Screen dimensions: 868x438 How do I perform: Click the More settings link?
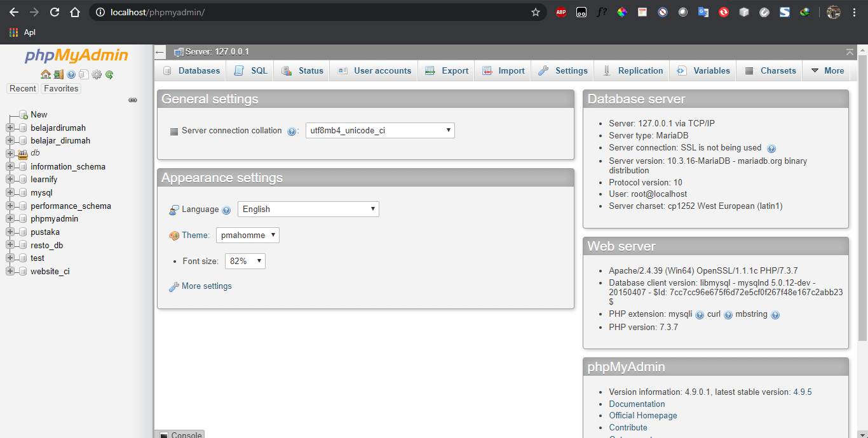pyautogui.click(x=207, y=286)
